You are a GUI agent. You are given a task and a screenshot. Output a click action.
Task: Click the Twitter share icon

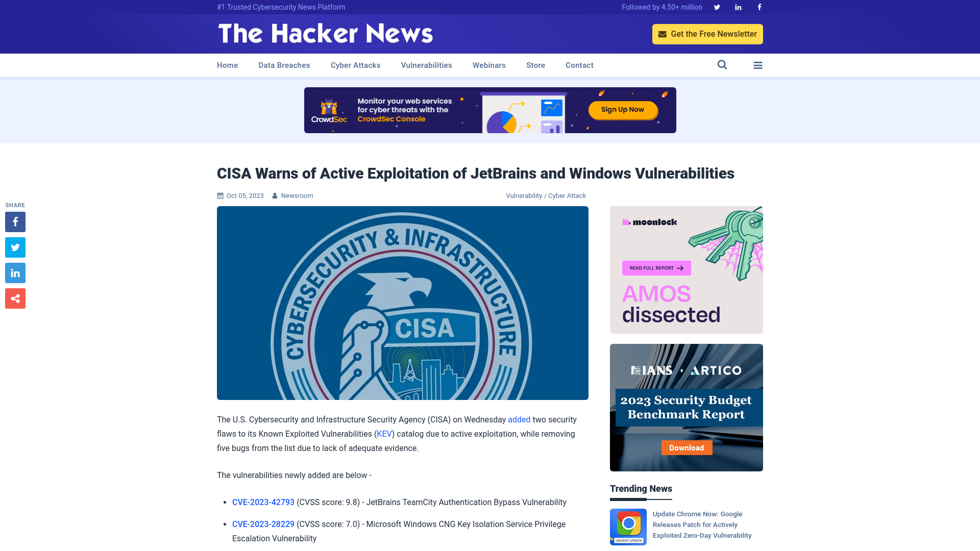(15, 247)
